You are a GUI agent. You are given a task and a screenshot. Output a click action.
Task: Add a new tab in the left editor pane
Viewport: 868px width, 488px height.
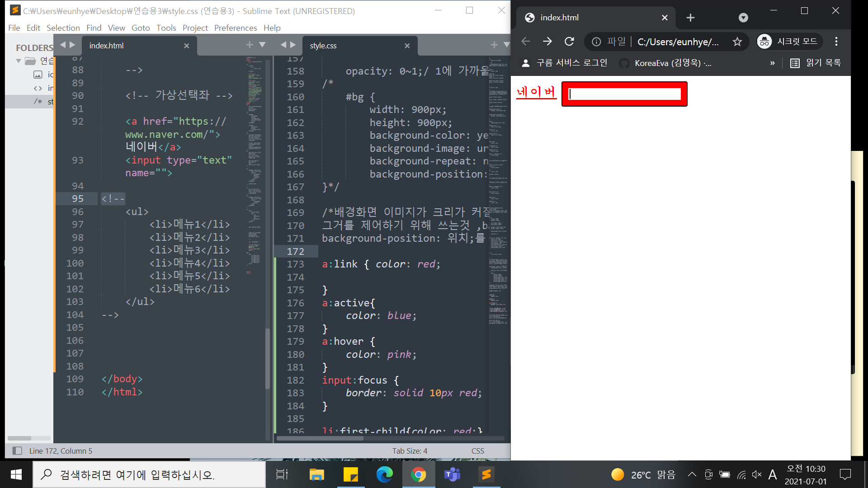tap(249, 45)
